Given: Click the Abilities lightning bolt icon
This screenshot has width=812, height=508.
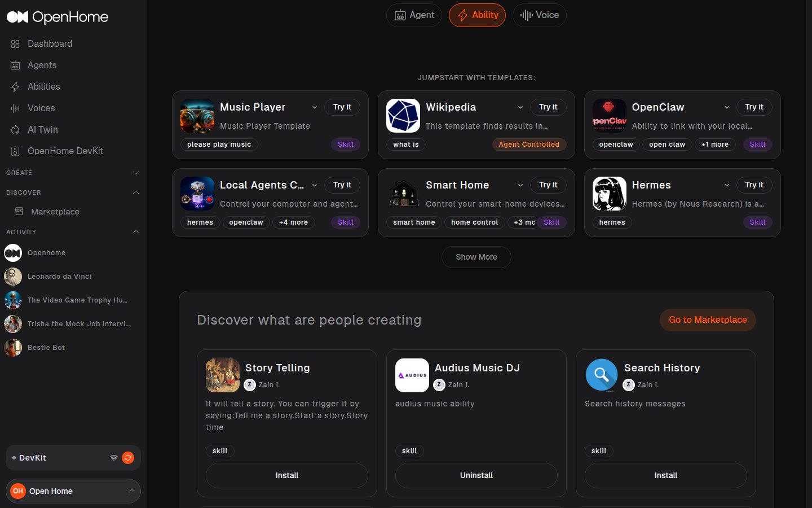Looking at the screenshot, I should (15, 87).
